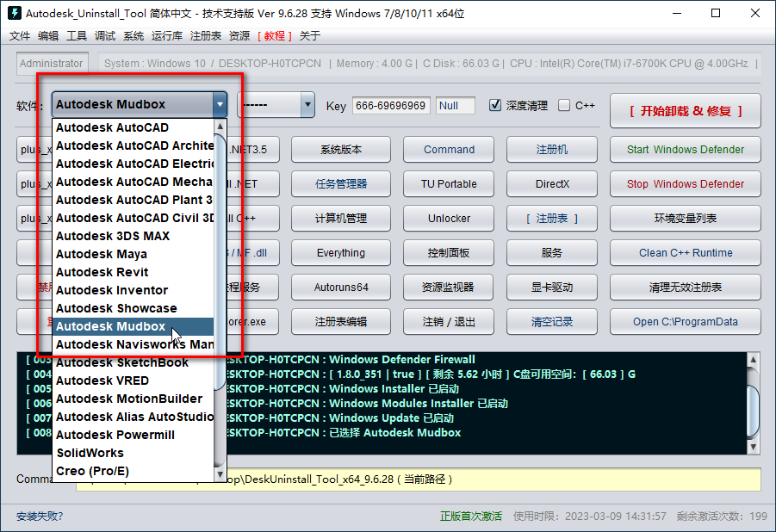776x532 pixels.
Task: Choose Autodesk MotionBuilder in the list
Action: [x=133, y=399]
